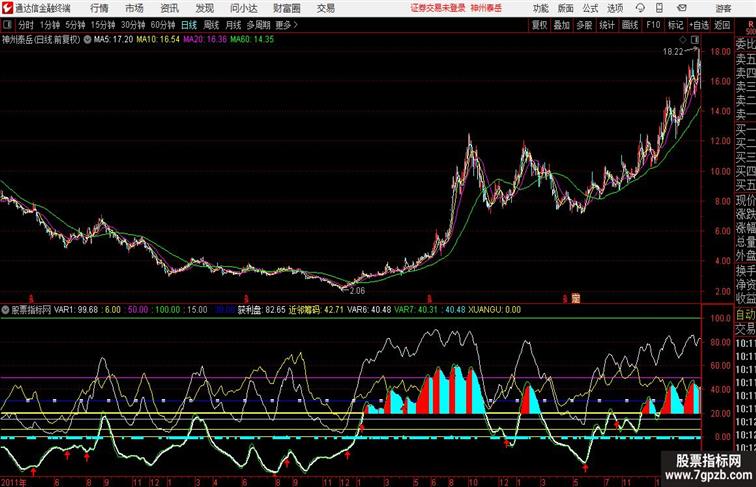The image size is (756, 487).
Task: Click the MA10: 16.54 indicator label
Action: pyautogui.click(x=158, y=40)
